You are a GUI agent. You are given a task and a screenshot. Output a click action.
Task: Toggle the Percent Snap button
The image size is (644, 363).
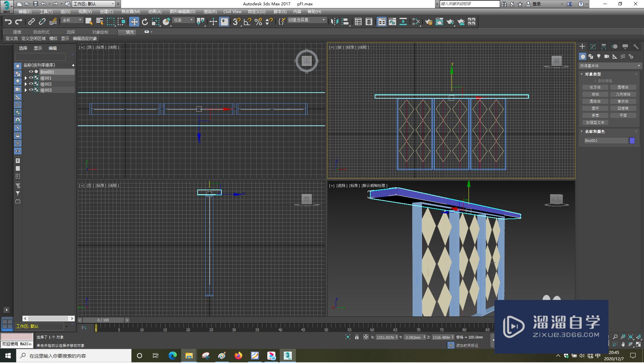click(258, 22)
